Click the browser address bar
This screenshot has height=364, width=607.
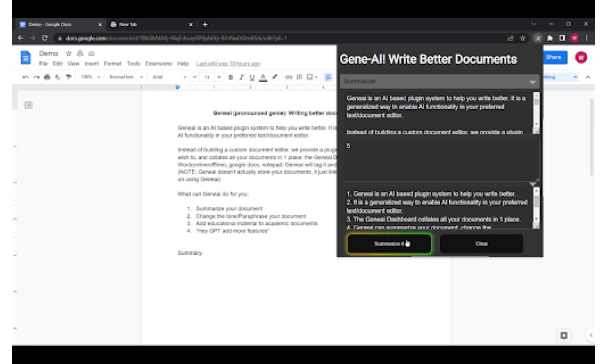pos(279,38)
